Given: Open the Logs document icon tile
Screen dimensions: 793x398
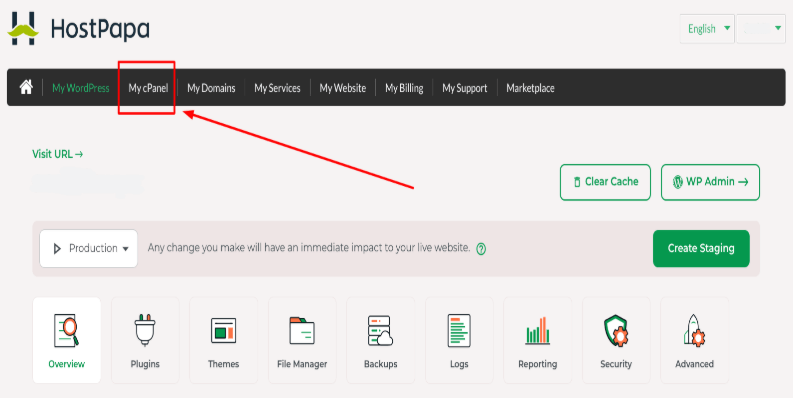Looking at the screenshot, I should coord(459,340).
